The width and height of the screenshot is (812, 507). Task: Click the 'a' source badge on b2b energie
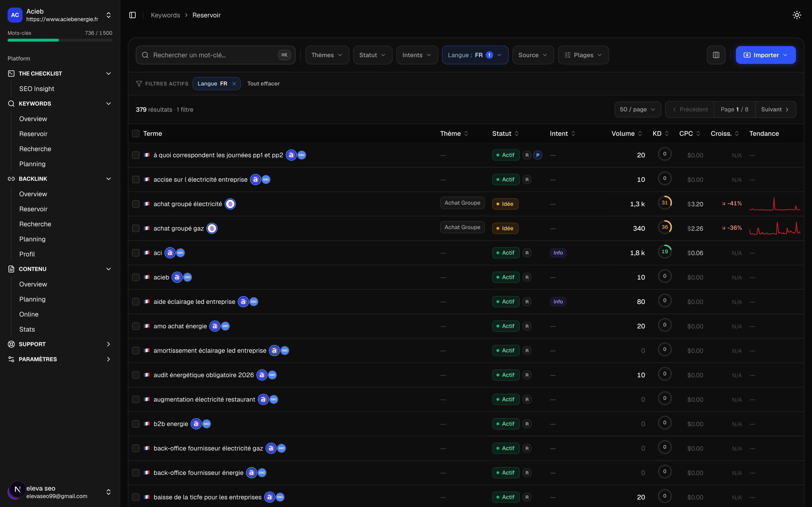(x=196, y=424)
